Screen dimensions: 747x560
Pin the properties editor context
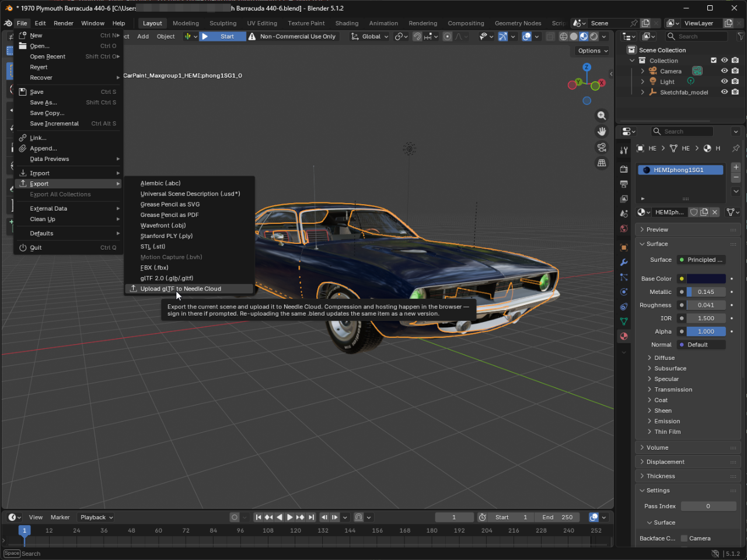[735, 148]
